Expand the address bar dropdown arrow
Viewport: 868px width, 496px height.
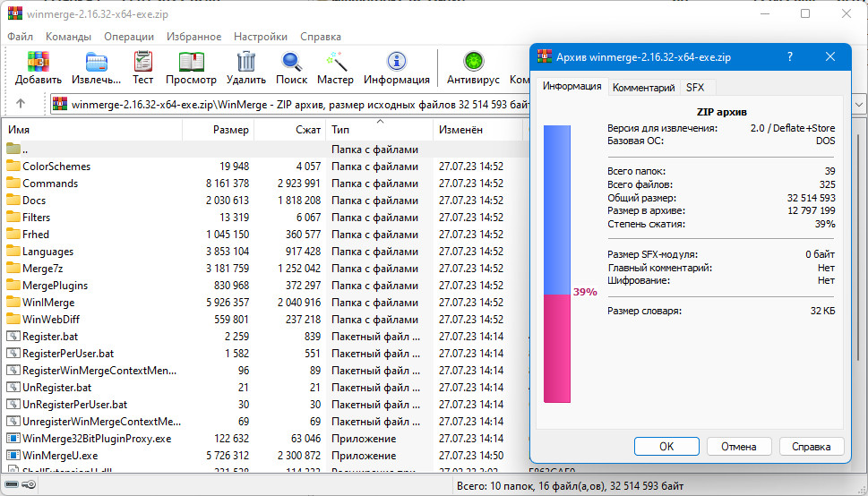click(x=859, y=104)
